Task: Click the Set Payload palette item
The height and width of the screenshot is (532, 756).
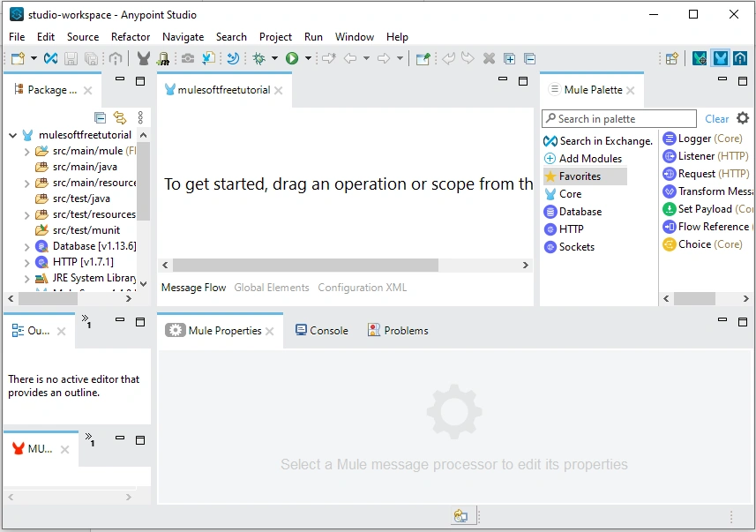Action: [707, 209]
